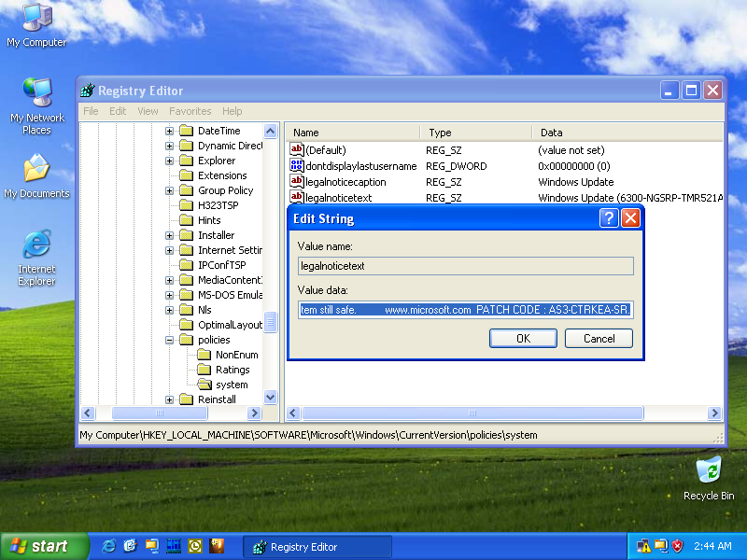This screenshot has height=560, width=747.
Task: Click the values pane horizontal scrollbar thumb
Action: tap(472, 413)
